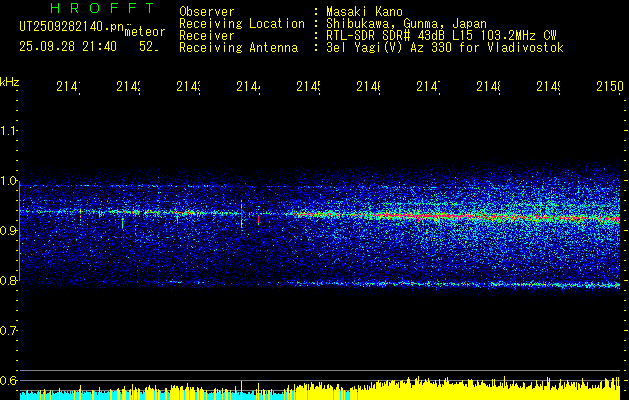Select observer name Masaki Kano
629x400 pixels.
coord(364,12)
